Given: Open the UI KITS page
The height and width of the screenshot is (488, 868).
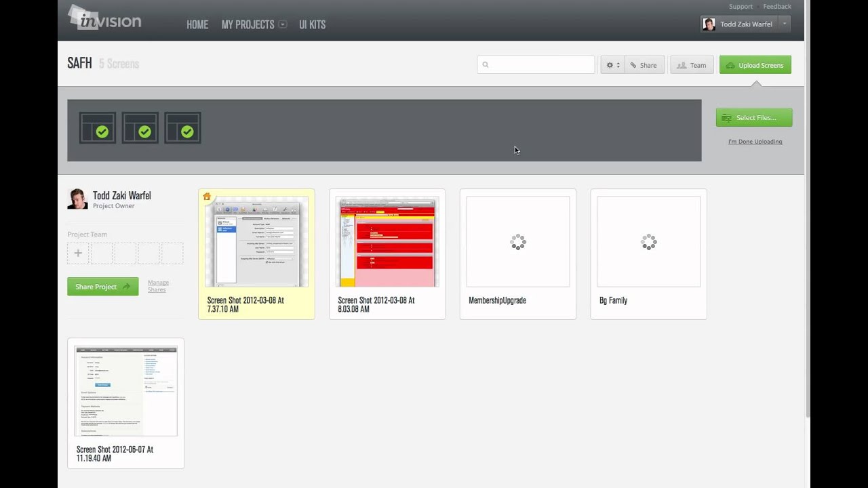Looking at the screenshot, I should [x=312, y=24].
